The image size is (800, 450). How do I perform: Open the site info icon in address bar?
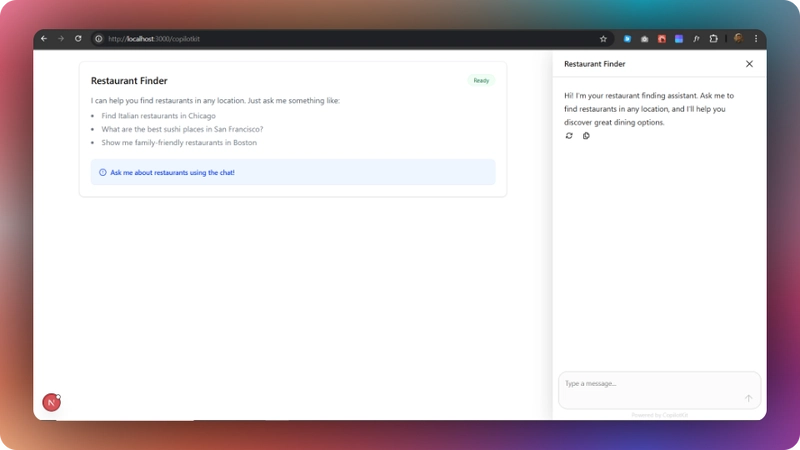(98, 39)
